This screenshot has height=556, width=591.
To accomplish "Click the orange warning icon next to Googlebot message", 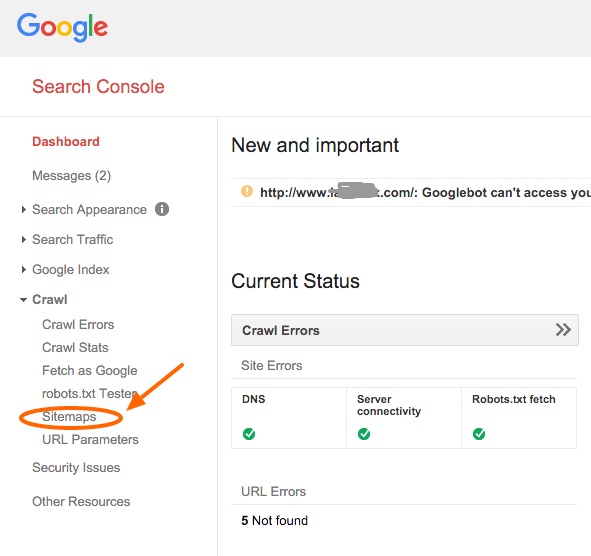I will pyautogui.click(x=247, y=191).
